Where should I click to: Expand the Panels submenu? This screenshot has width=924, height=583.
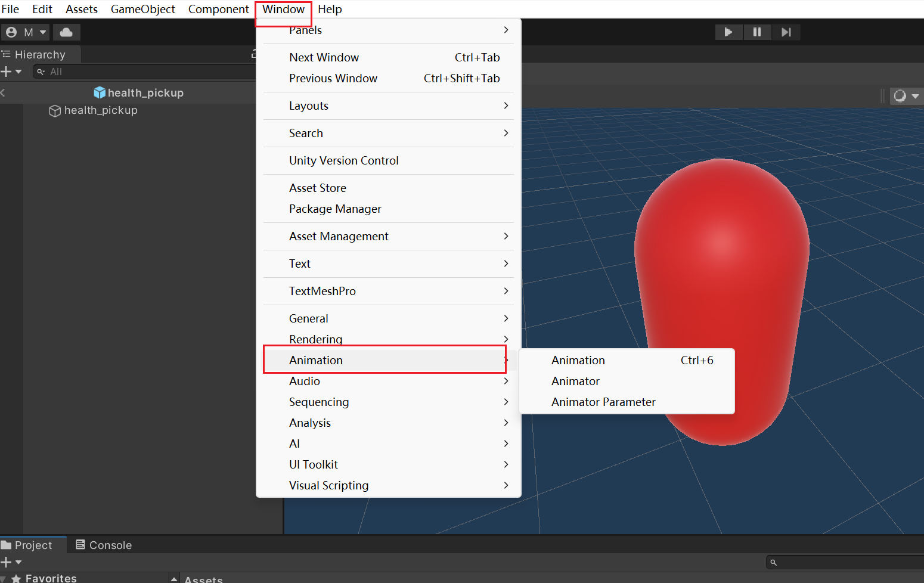point(389,30)
